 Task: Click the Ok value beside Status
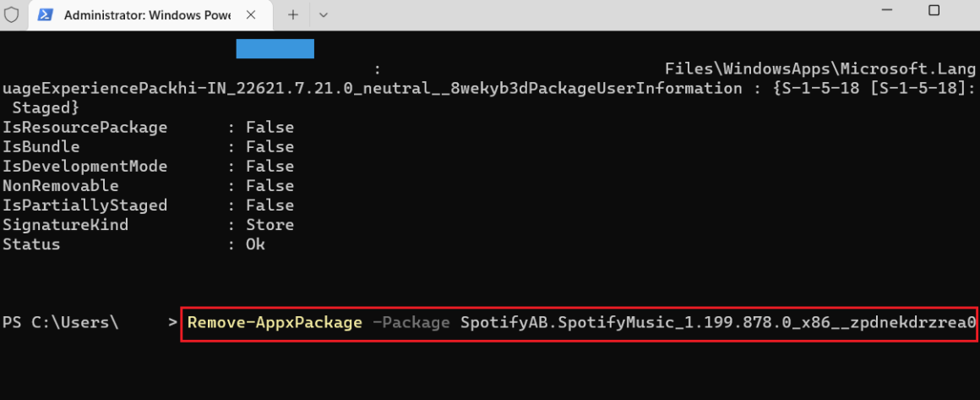(255, 244)
